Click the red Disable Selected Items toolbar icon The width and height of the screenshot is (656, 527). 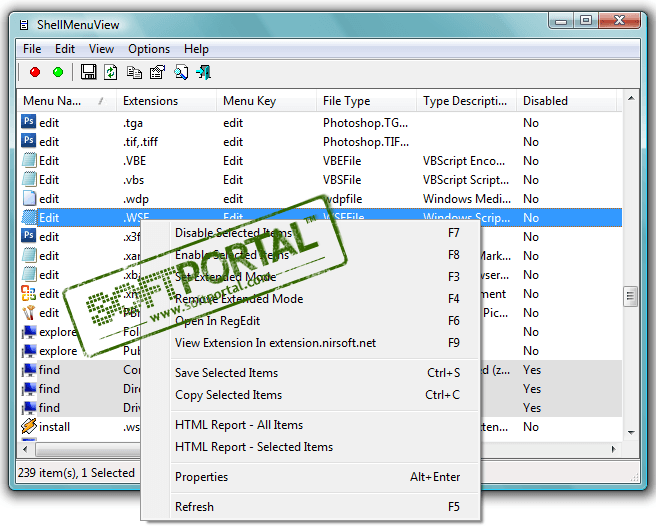[35, 72]
